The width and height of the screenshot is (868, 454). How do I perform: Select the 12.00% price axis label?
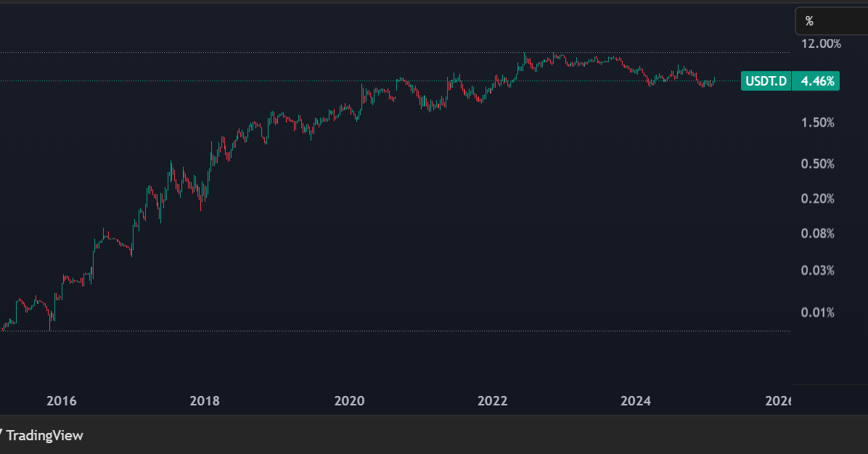coord(821,44)
